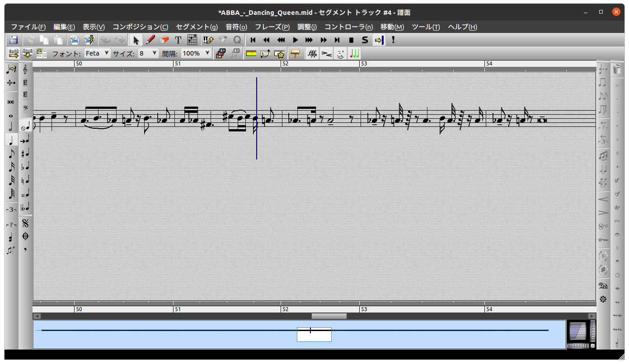Toggle the triplet 3 mode

pyautogui.click(x=11, y=210)
